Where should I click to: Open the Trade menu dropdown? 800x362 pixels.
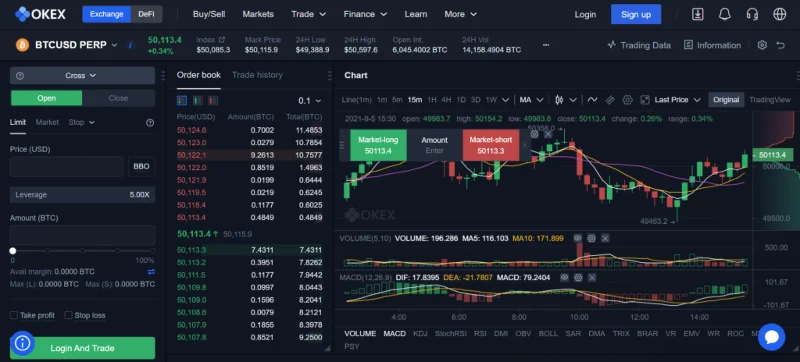[308, 14]
